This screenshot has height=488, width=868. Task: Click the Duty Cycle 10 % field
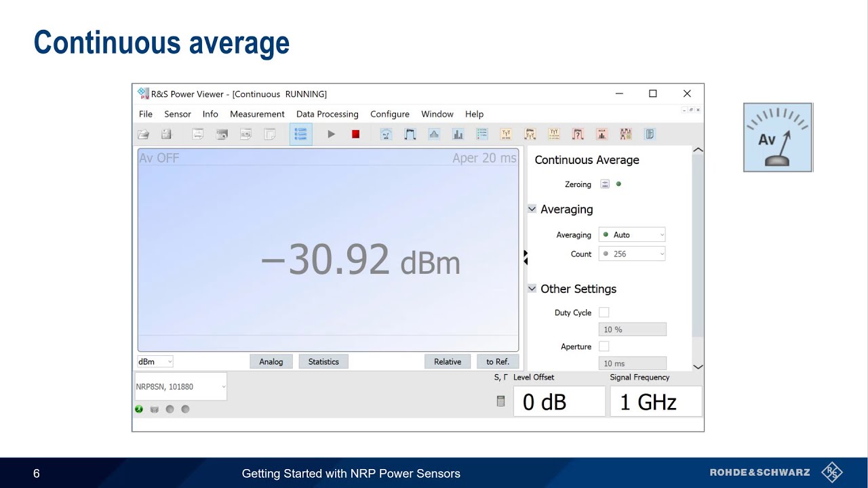632,329
